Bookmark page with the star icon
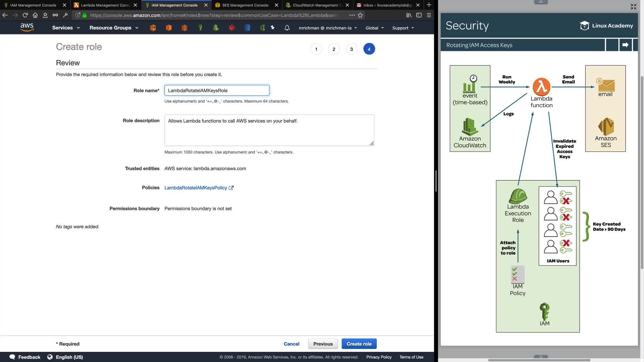The width and height of the screenshot is (644, 362). (360, 15)
